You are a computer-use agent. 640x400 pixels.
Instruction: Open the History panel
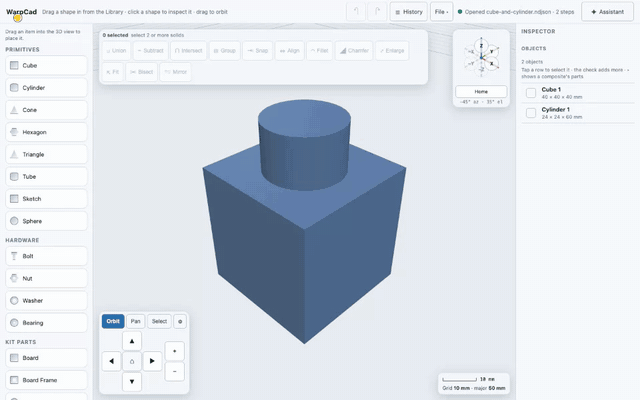coord(409,12)
